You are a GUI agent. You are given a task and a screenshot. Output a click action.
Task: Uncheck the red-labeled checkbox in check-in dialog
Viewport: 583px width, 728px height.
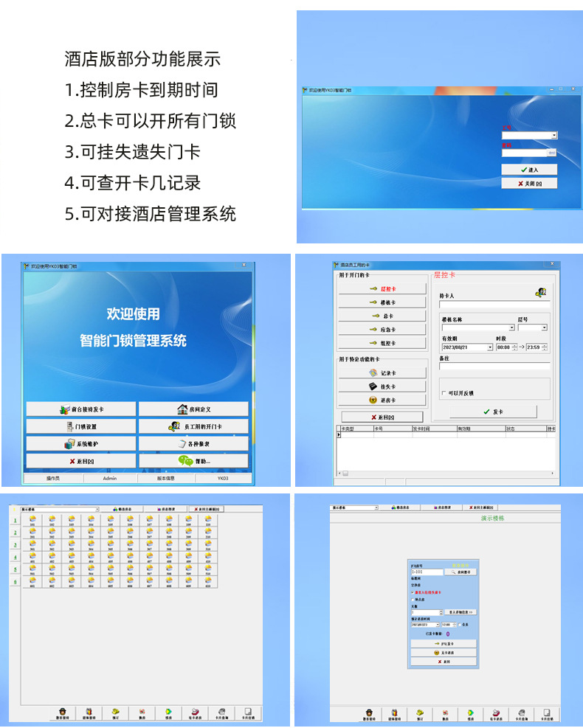pyautogui.click(x=412, y=592)
